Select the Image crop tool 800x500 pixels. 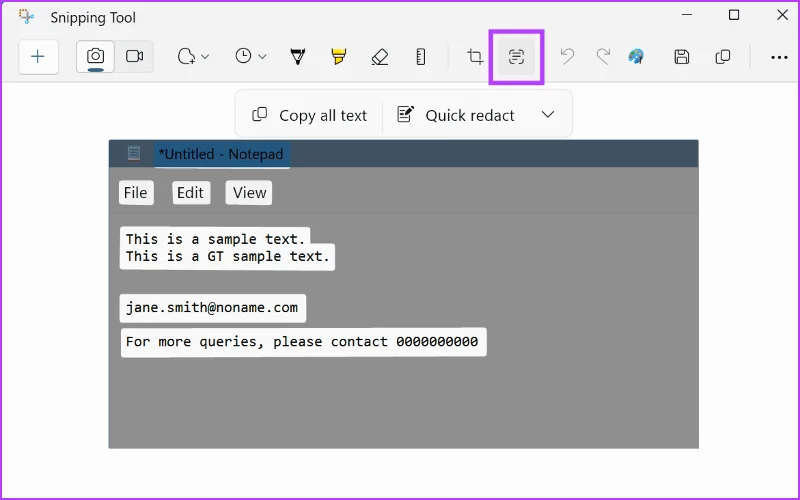(x=475, y=57)
